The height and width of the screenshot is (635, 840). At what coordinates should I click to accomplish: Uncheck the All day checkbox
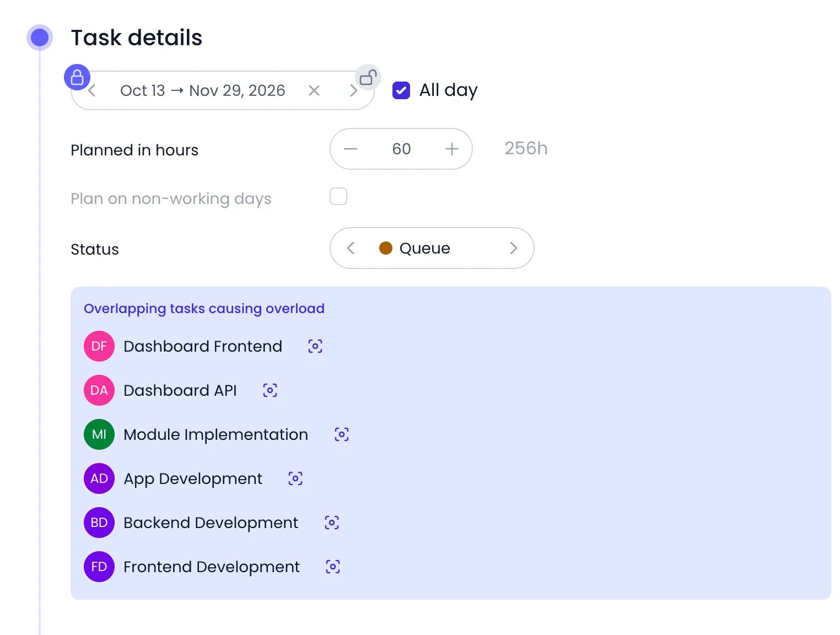[401, 90]
